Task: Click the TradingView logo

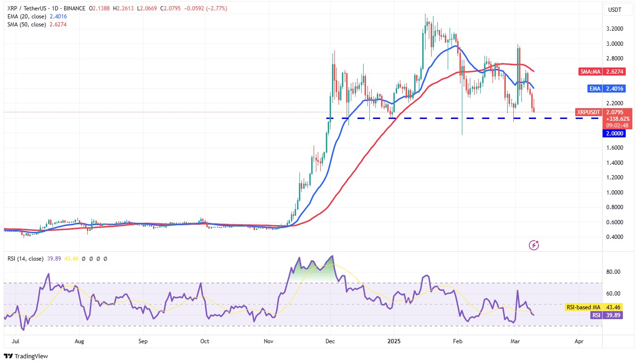Action: coord(26,356)
